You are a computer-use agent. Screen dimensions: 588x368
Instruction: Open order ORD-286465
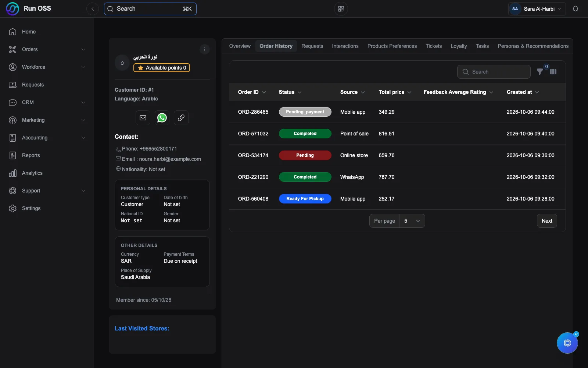(x=253, y=112)
